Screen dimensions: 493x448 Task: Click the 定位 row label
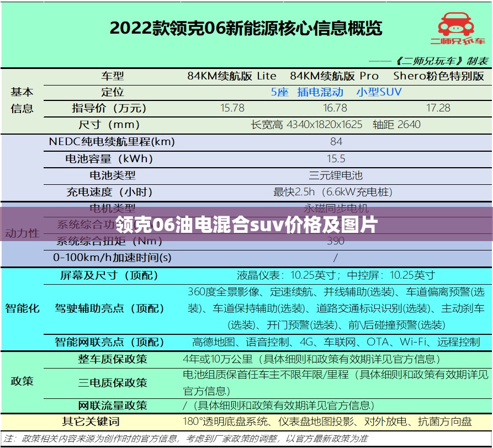tap(112, 92)
